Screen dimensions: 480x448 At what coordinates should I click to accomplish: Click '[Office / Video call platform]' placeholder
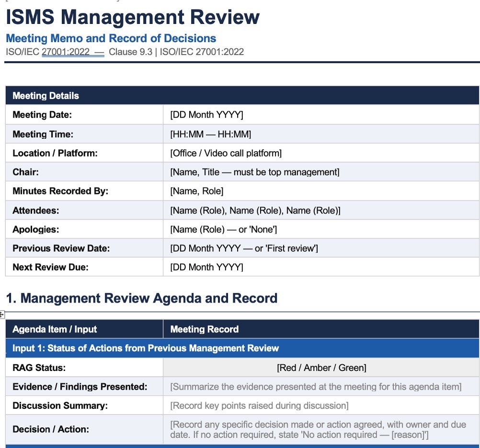pyautogui.click(x=226, y=153)
